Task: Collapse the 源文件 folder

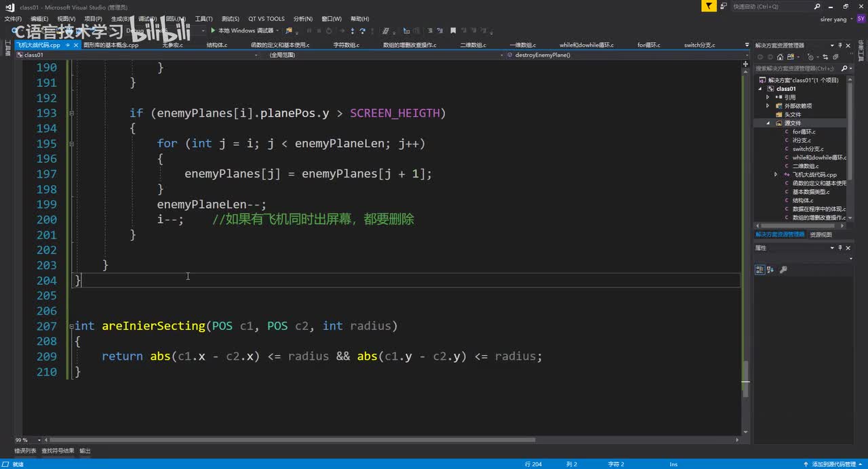Action: click(769, 123)
